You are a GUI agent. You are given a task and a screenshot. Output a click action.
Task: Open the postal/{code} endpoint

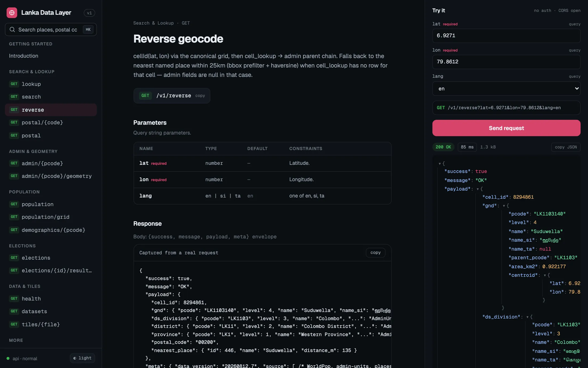pos(51,123)
